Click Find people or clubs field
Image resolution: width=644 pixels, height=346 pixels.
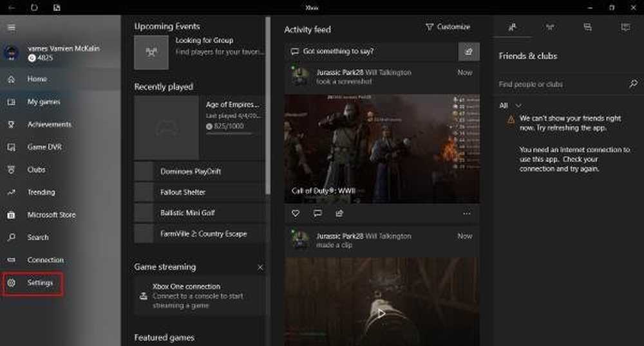tap(561, 84)
